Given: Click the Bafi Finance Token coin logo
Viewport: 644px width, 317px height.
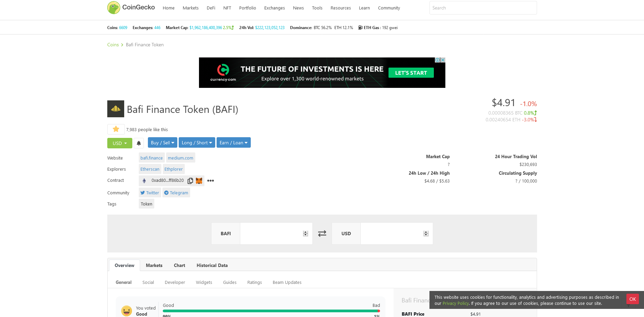Looking at the screenshot, I should 116,109.
